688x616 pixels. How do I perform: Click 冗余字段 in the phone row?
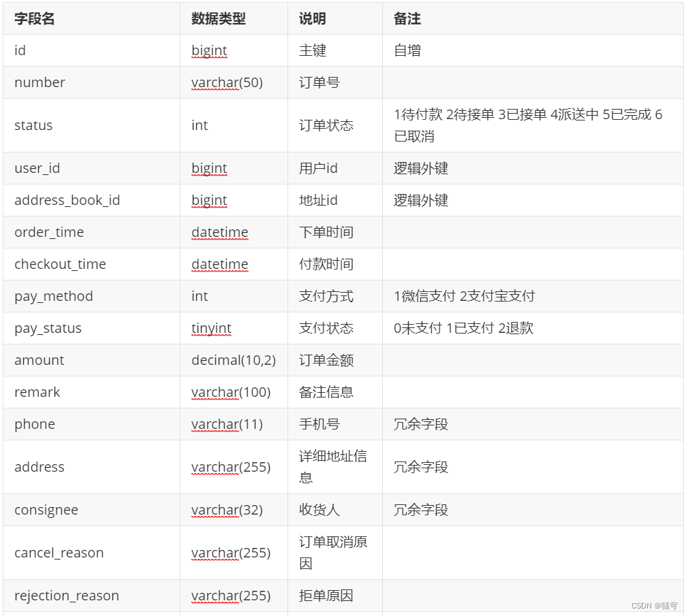pos(421,425)
